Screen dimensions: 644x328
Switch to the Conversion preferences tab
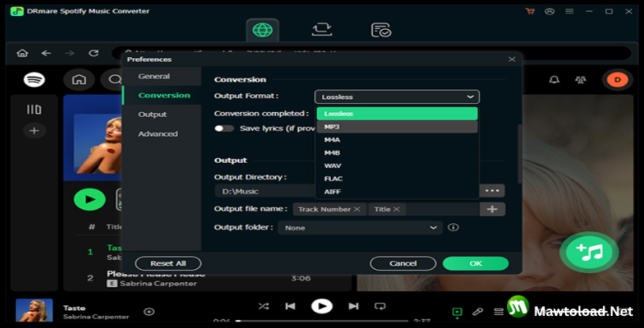pyautogui.click(x=162, y=95)
